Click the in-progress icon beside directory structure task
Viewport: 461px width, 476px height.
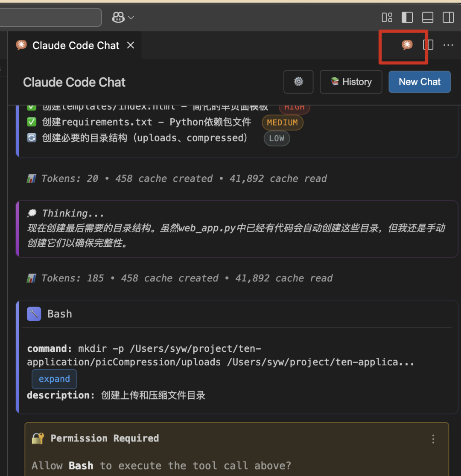point(32,138)
